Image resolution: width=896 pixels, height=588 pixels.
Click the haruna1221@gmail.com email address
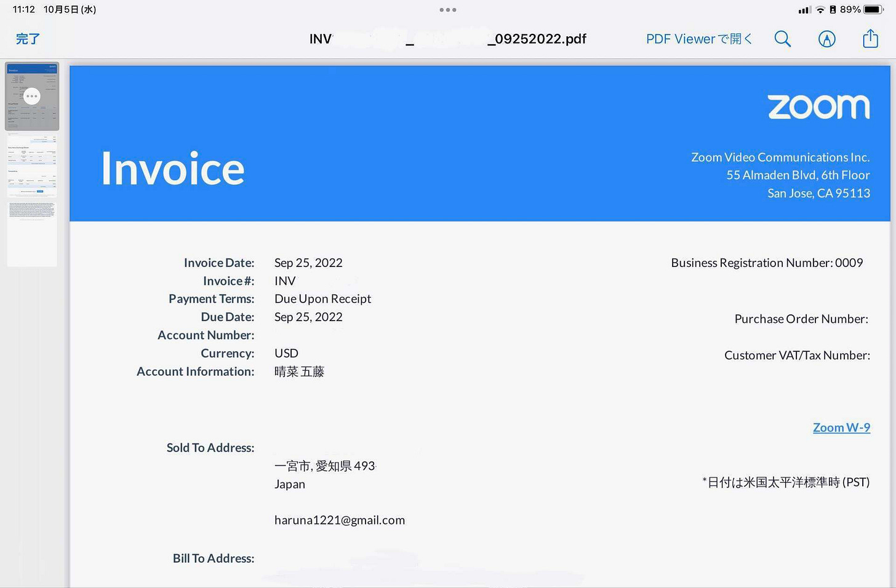(x=340, y=520)
